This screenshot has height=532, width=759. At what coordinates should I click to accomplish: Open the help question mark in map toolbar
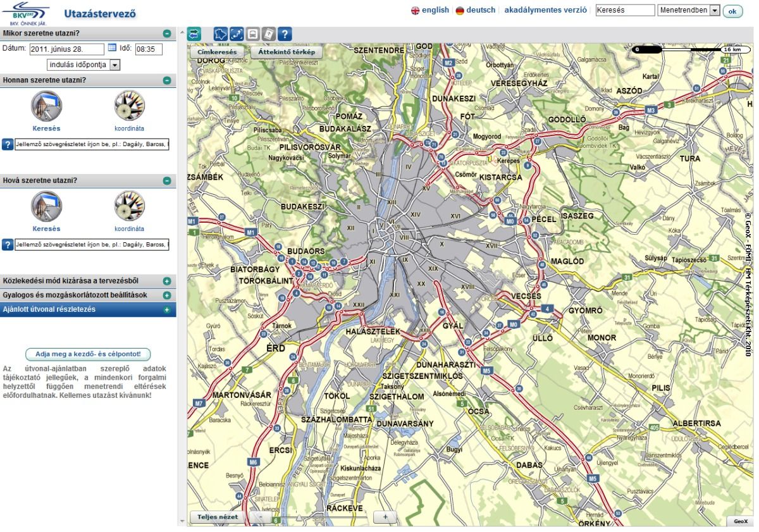coord(285,34)
